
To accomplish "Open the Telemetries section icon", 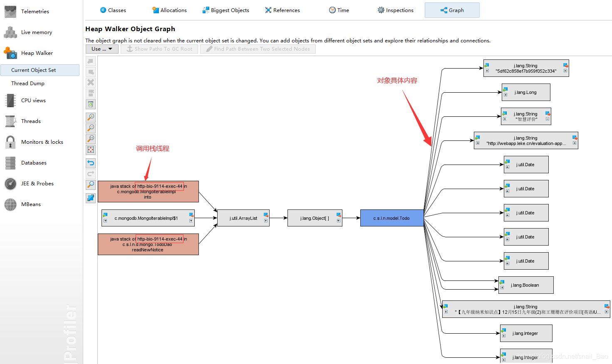I will [x=10, y=12].
